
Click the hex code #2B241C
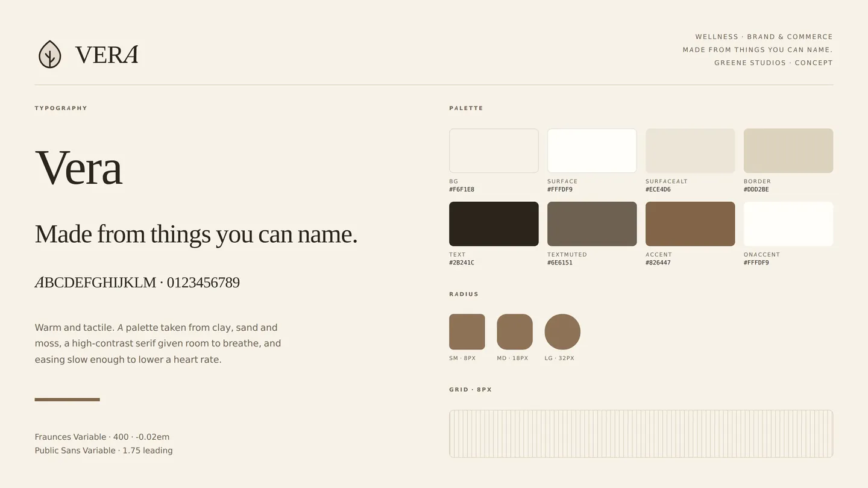point(462,263)
